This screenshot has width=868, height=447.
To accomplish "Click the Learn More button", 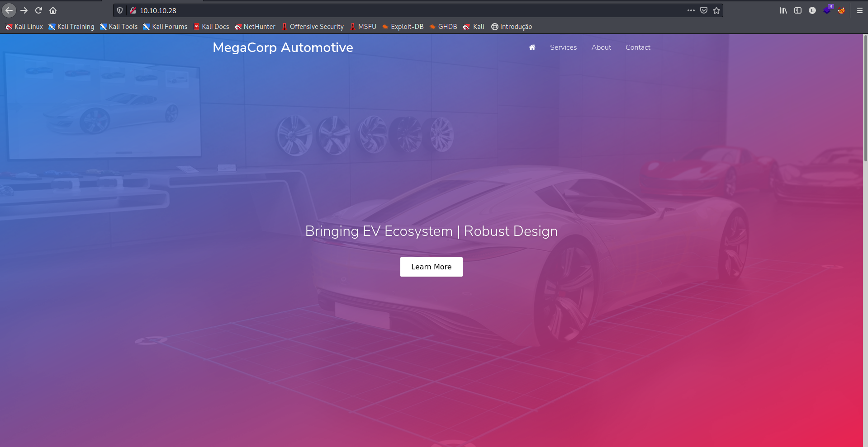I will 431,267.
